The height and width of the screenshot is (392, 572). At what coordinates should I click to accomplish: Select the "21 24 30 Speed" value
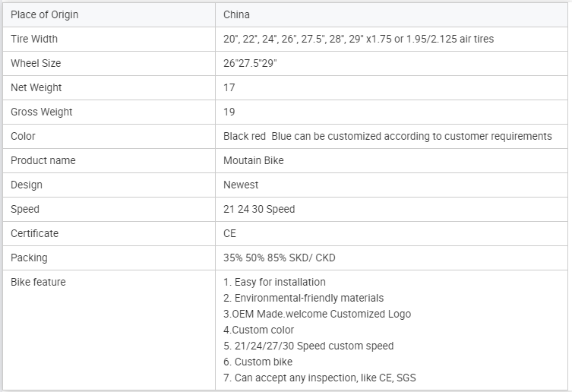click(x=259, y=209)
